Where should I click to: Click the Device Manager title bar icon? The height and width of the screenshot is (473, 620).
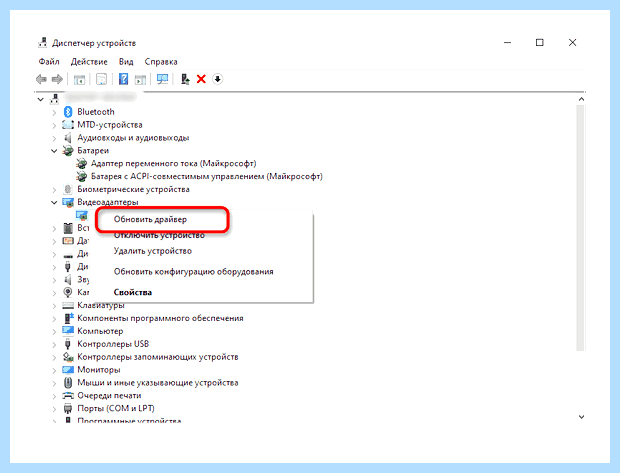pos(42,43)
